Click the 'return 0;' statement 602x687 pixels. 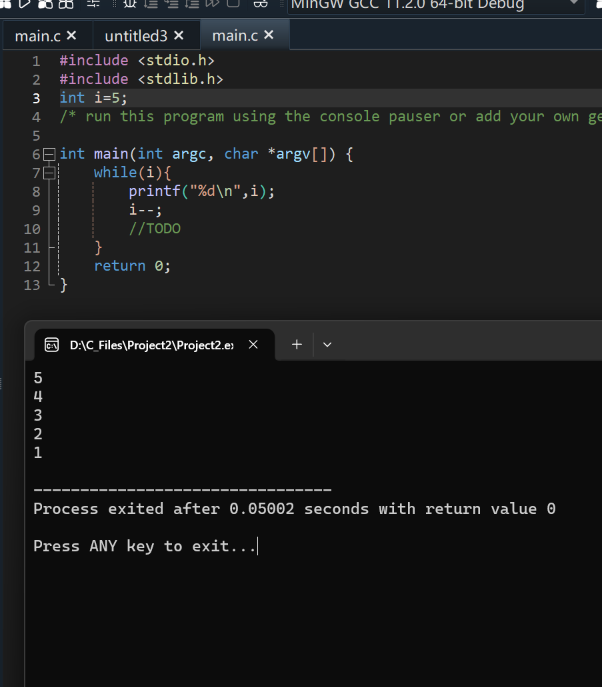(x=132, y=266)
